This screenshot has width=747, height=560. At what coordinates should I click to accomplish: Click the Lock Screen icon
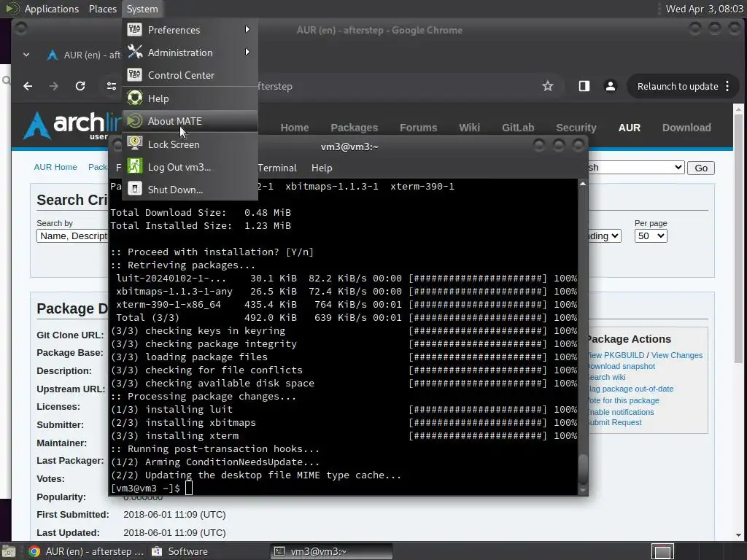tap(135, 144)
